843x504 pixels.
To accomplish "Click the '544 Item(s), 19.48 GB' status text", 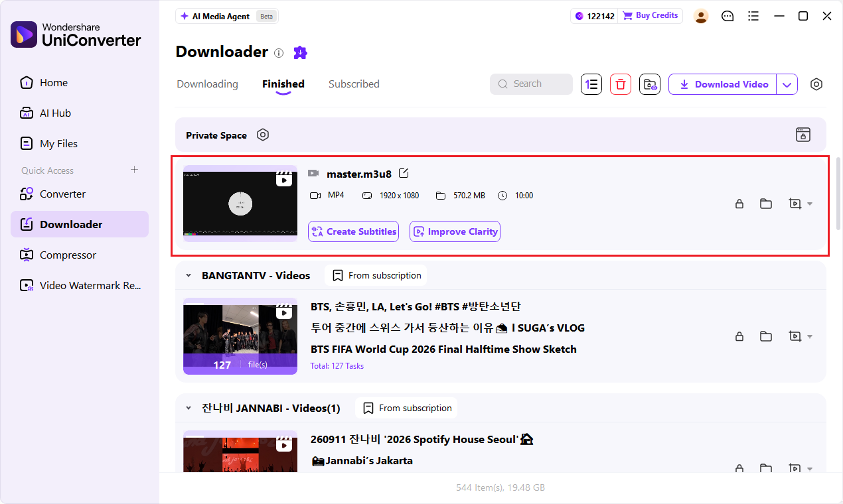I will pyautogui.click(x=500, y=487).
